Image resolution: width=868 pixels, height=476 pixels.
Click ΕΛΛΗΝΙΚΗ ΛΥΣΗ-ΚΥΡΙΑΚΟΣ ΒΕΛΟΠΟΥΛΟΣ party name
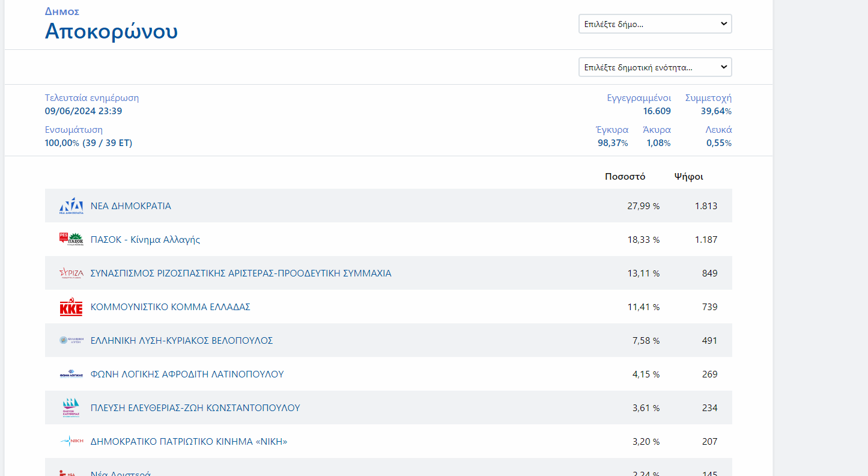[x=181, y=340]
